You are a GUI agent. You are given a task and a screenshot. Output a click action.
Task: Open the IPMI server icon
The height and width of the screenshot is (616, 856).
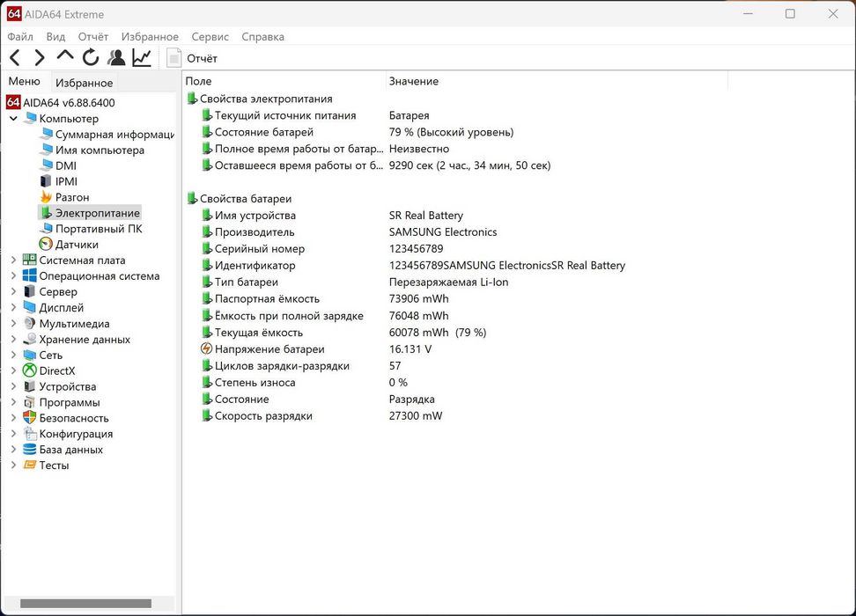[x=46, y=181]
